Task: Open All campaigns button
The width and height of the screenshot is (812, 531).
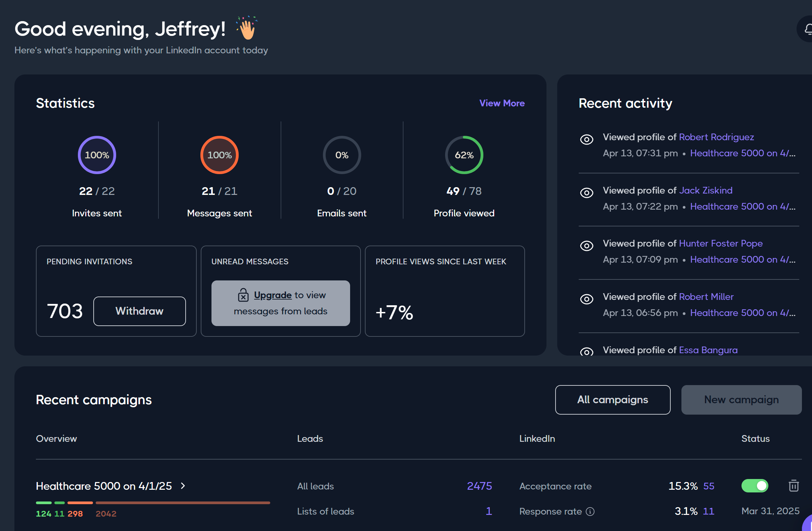Action: coord(612,400)
